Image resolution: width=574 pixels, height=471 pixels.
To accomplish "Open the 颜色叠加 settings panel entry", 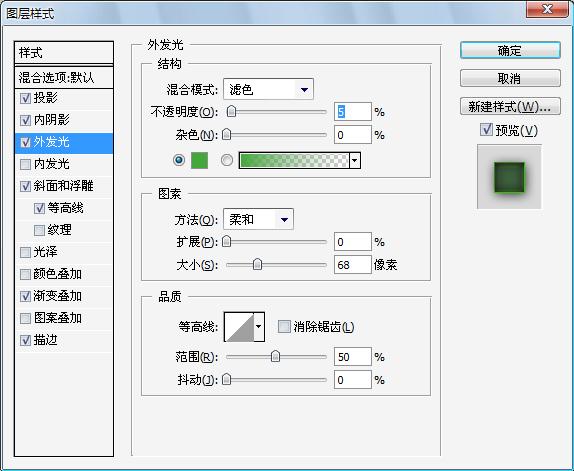I will (57, 274).
